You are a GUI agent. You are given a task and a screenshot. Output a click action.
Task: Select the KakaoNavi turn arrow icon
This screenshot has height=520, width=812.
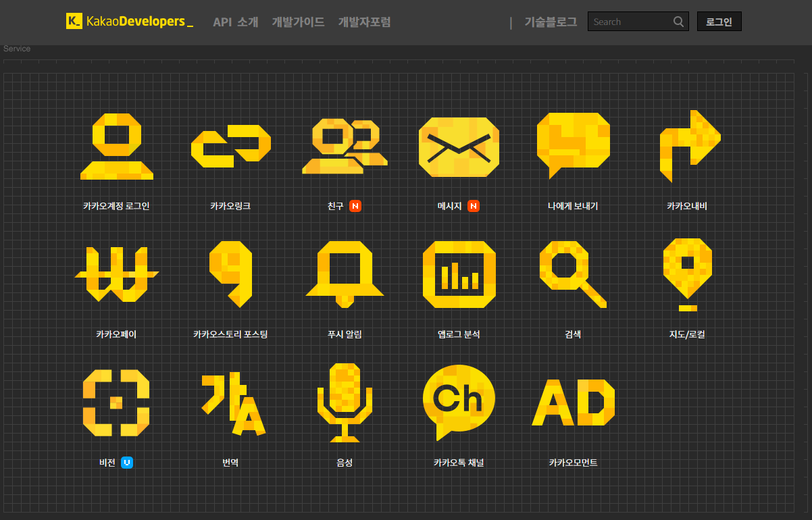click(690, 147)
